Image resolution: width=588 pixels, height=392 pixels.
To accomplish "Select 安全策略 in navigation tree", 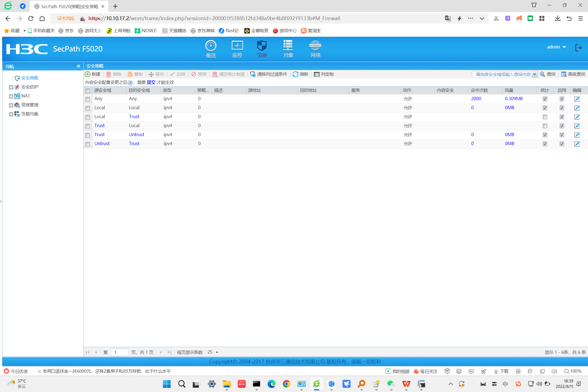I will [x=30, y=78].
